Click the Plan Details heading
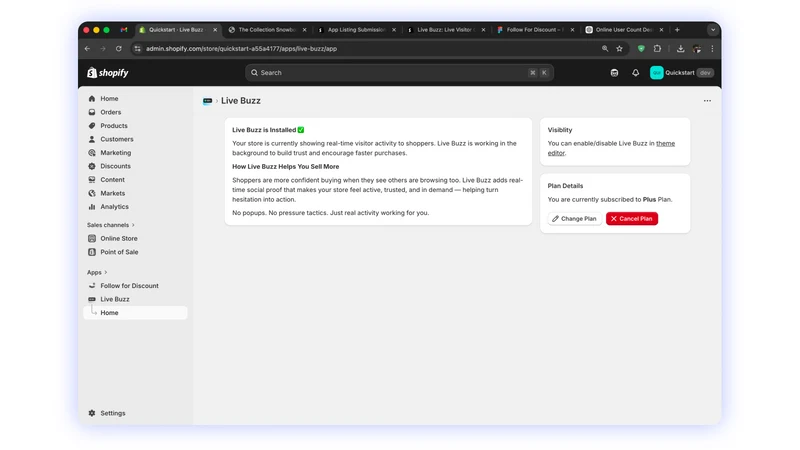 (x=565, y=186)
